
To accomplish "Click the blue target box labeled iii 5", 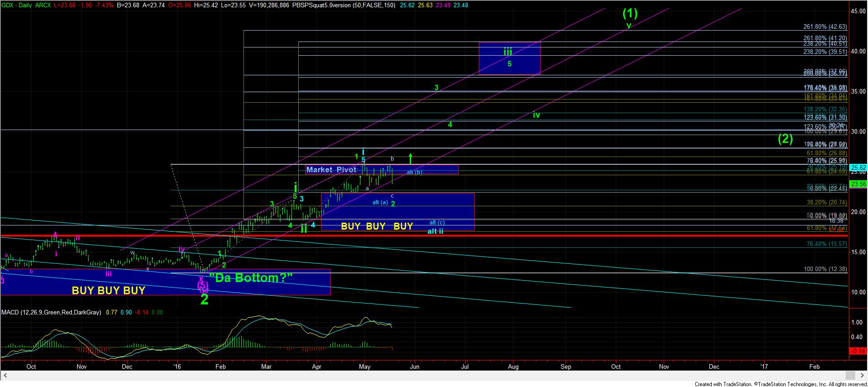I will click(509, 58).
